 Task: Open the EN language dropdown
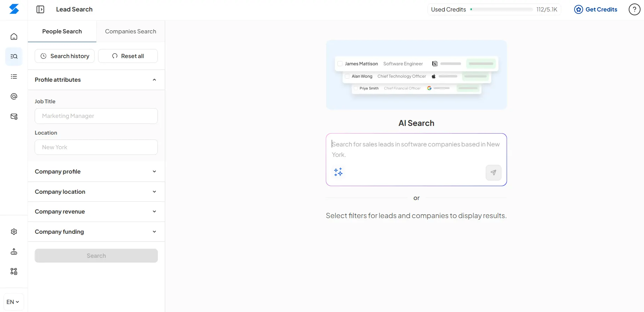point(14,302)
